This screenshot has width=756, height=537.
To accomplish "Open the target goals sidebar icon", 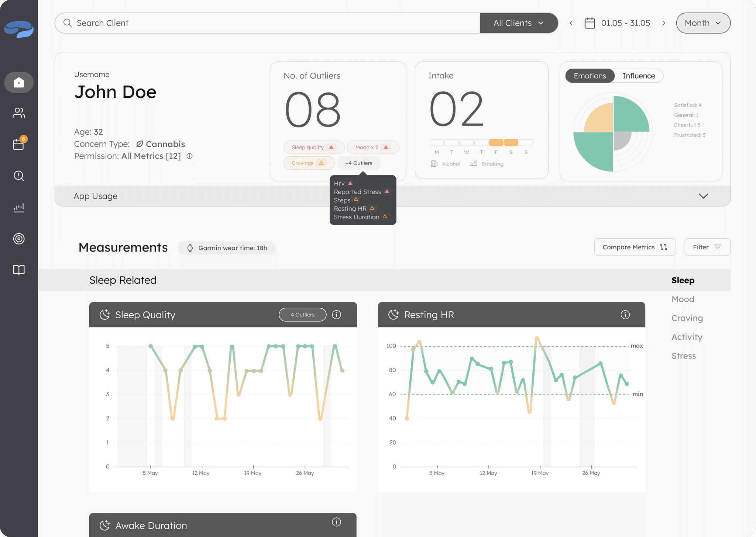I will (19, 239).
